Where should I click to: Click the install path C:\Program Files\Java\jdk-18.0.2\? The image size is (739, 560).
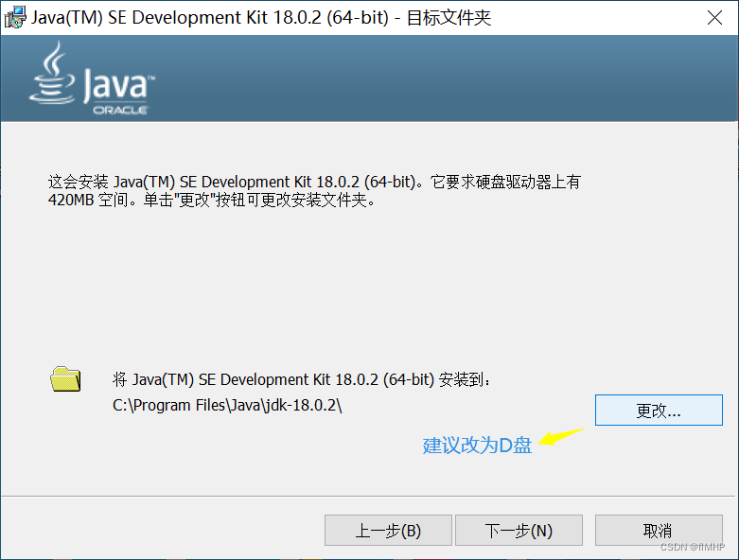pyautogui.click(x=227, y=405)
